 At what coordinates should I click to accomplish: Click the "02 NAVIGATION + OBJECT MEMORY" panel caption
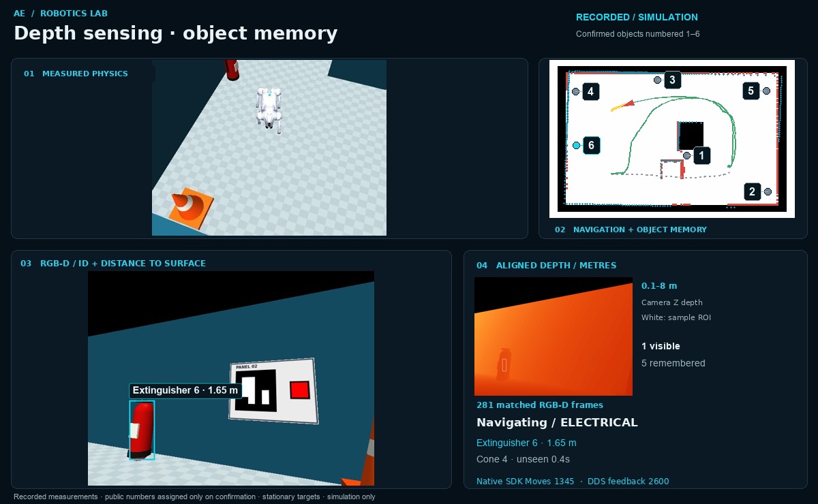click(631, 230)
